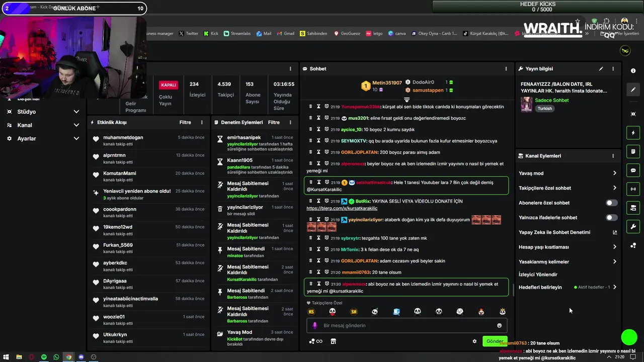Open the chat bubble icon in right sidebar
This screenshot has height=362, width=644.
(x=633, y=170)
